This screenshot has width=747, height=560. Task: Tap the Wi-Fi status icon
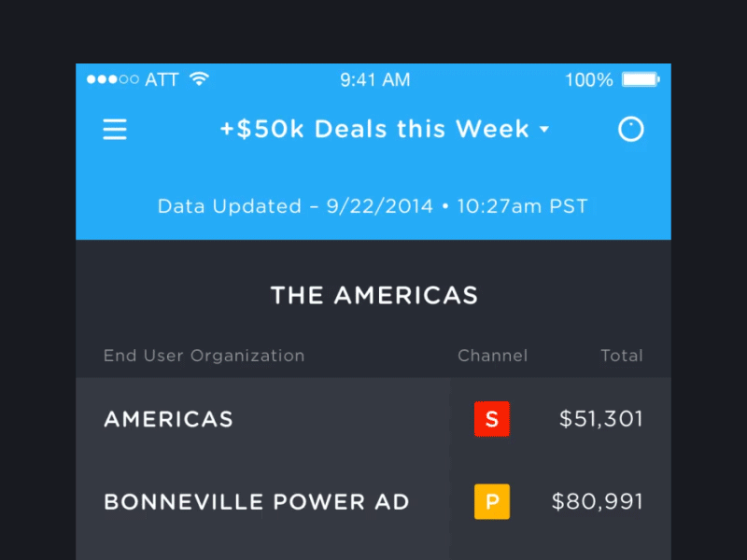pos(199,79)
